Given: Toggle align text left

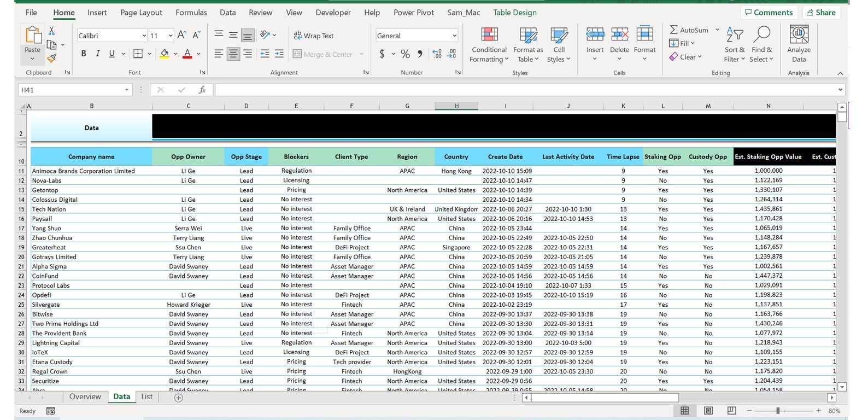Looking at the screenshot, I should tap(219, 54).
